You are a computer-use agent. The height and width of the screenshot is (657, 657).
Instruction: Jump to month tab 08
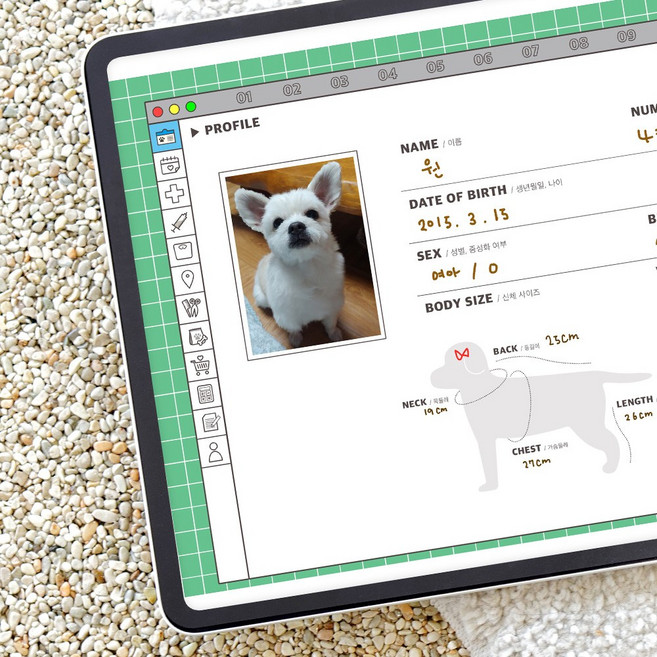click(x=579, y=43)
